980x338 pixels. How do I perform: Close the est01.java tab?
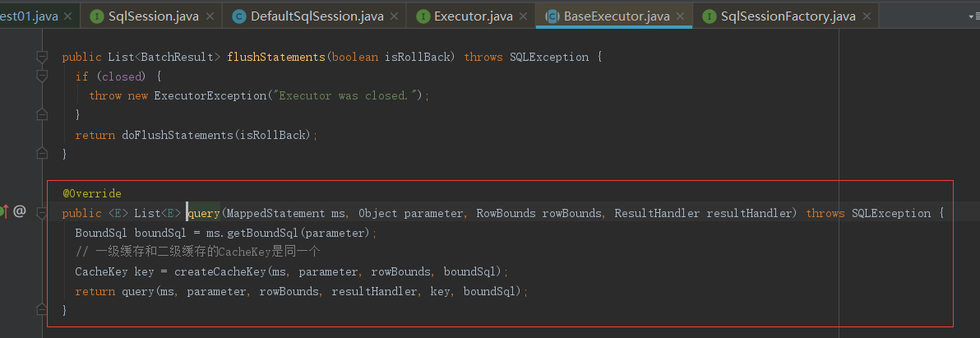69,17
